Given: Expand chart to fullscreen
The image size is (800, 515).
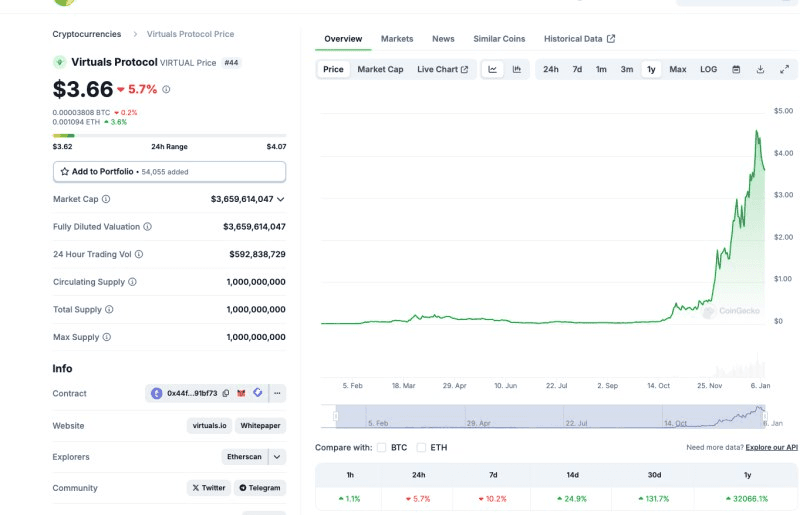Looking at the screenshot, I should [x=784, y=69].
